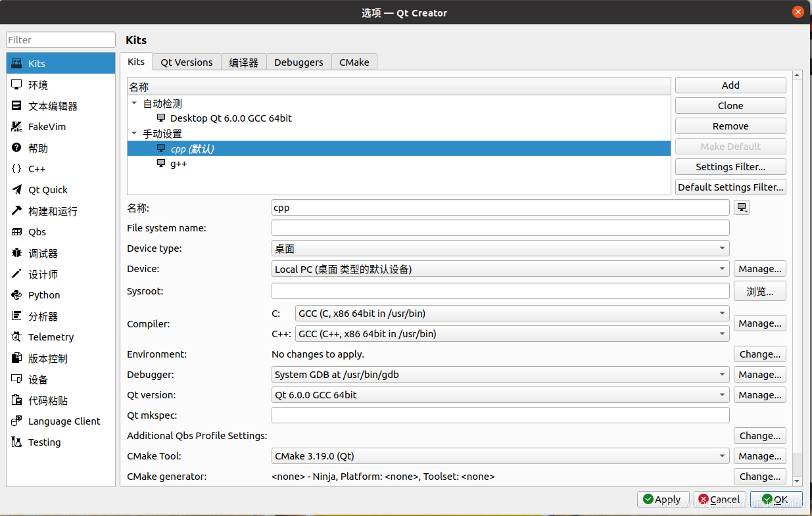Click the kit icon button beside name field
Screen dimensions: 812x516
(742, 208)
